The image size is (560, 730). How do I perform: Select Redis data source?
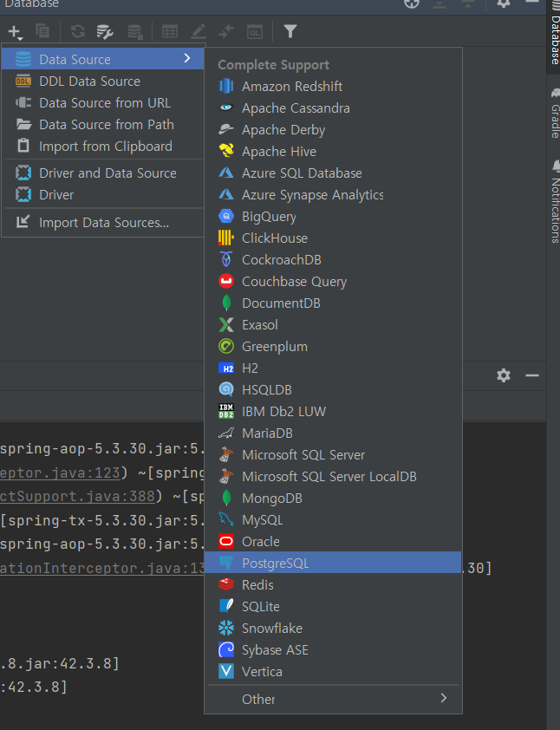coord(333,585)
